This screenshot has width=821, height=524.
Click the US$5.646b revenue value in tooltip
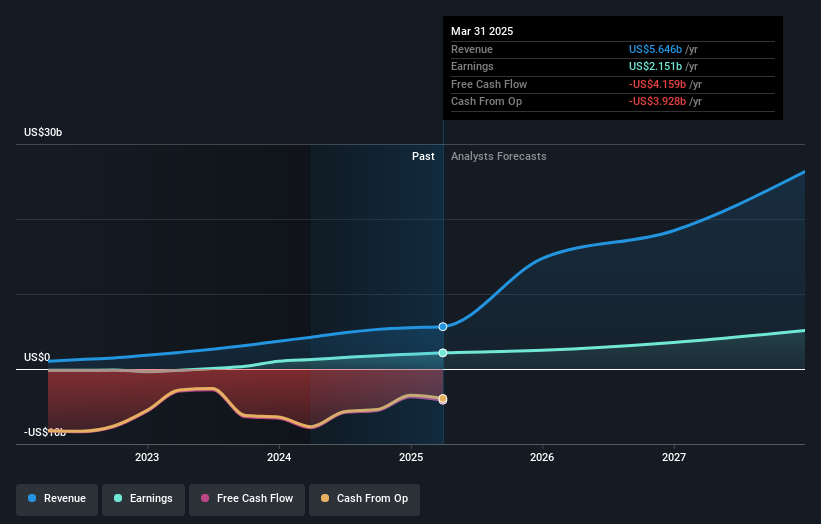point(655,49)
